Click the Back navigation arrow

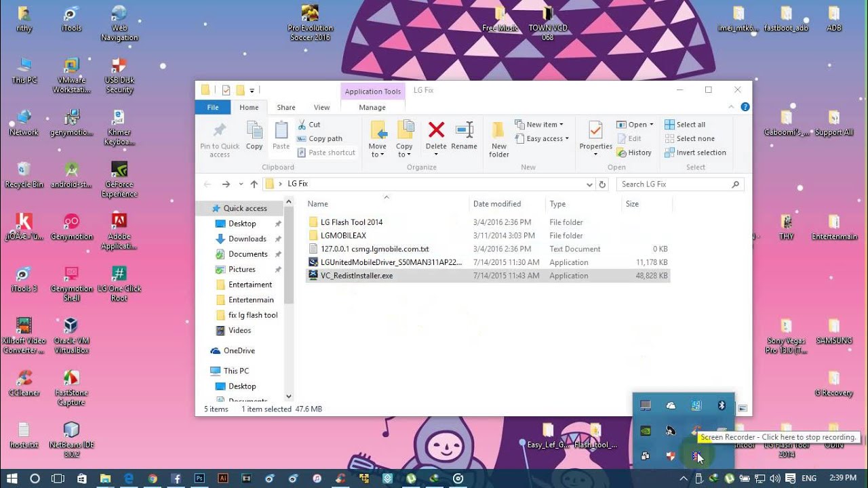[x=208, y=184]
